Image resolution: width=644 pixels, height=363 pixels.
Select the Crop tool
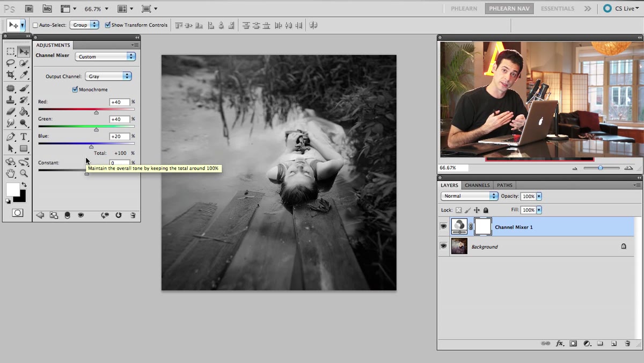pos(10,75)
